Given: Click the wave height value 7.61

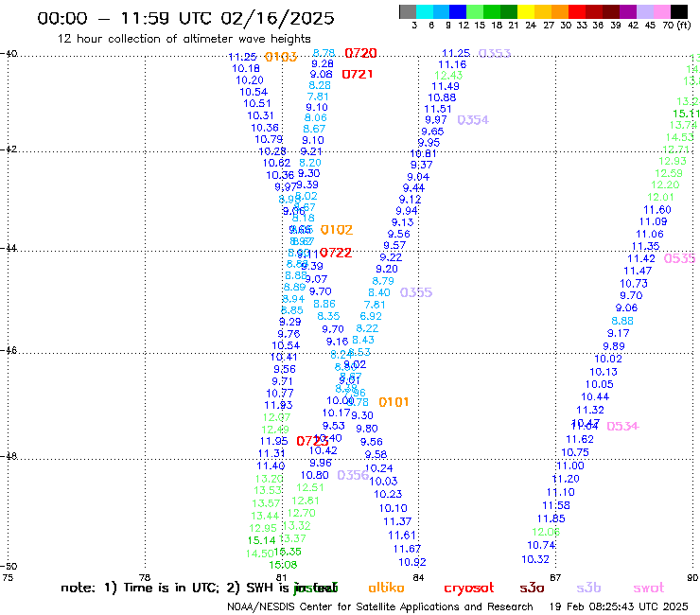Looking at the screenshot, I should point(375,305).
